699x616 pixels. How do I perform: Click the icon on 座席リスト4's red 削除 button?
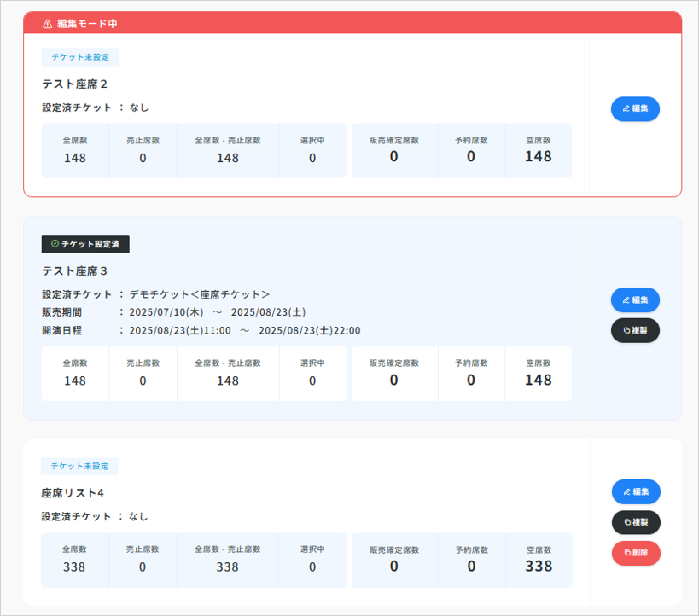(626, 553)
